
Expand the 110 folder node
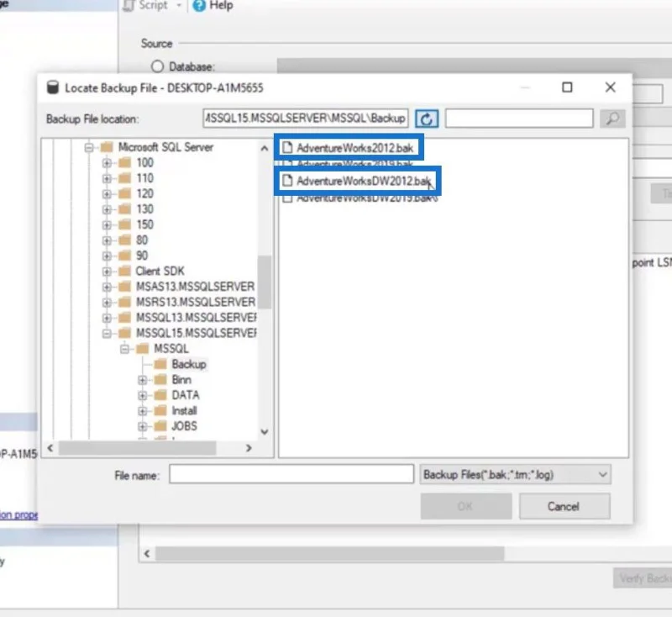pos(107,178)
